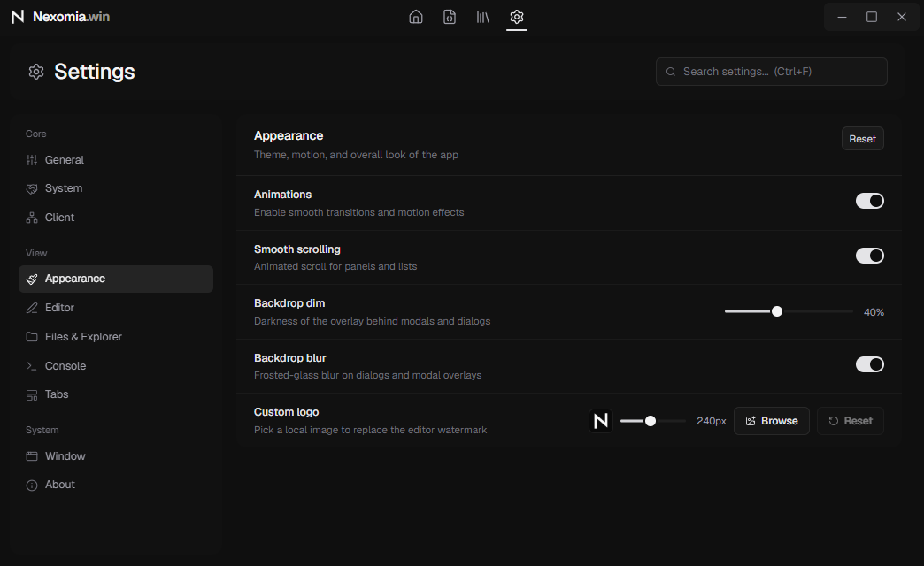Click the Backdrop dim slider handle

coord(777,311)
